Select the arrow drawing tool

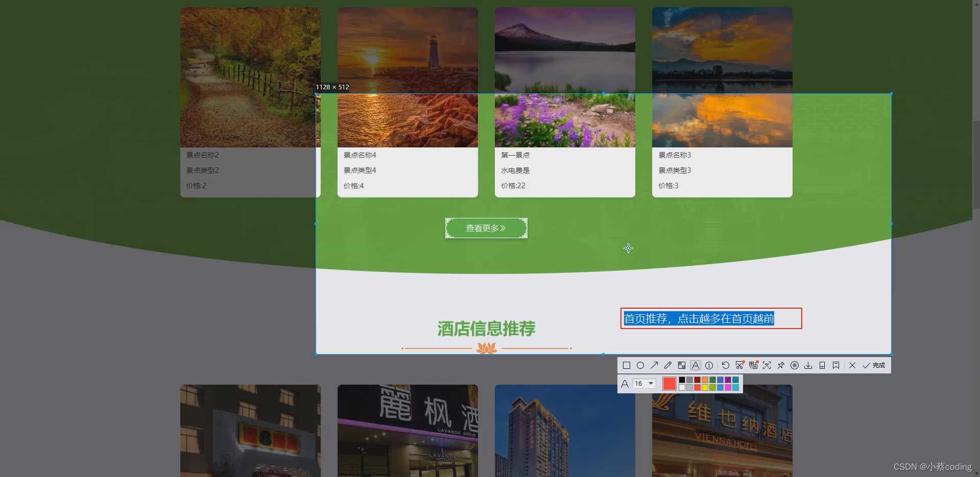click(654, 365)
